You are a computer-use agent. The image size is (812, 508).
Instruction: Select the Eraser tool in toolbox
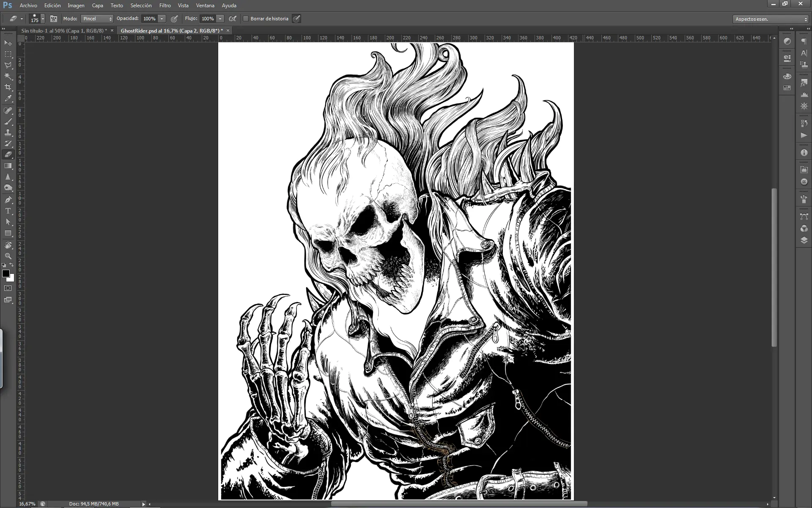coord(8,155)
